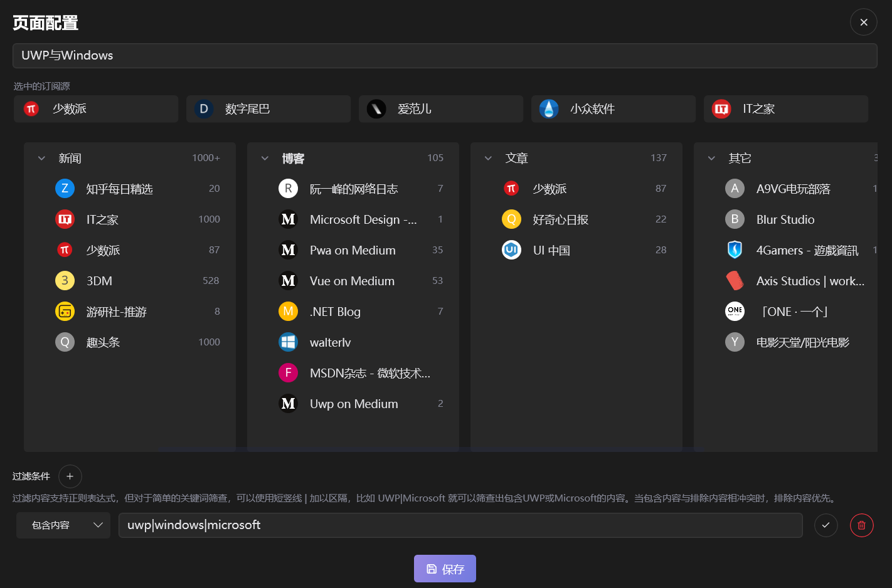Edit the page name field UWP与Windows

pyautogui.click(x=445, y=56)
